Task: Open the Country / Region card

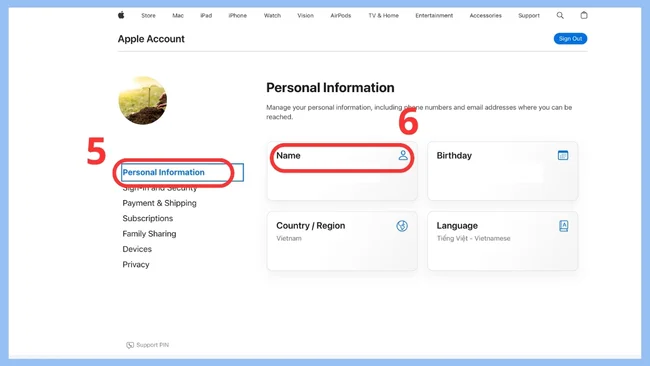Action: (x=342, y=241)
